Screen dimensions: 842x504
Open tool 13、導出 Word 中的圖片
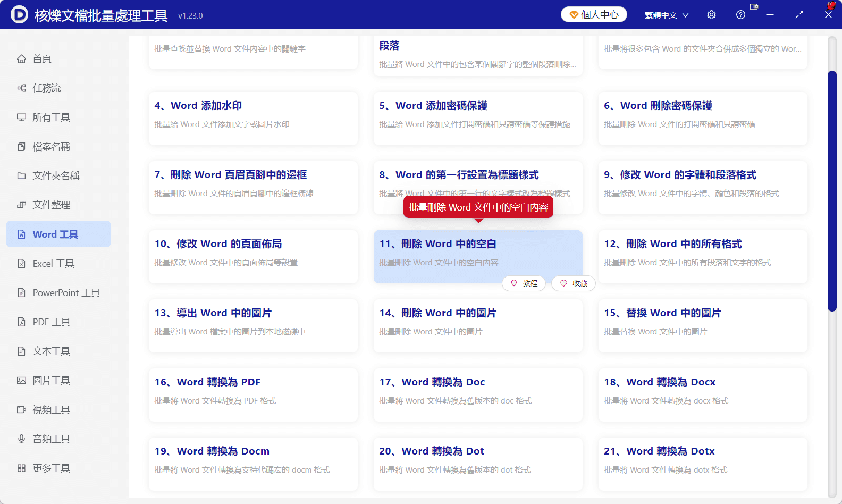pos(253,326)
